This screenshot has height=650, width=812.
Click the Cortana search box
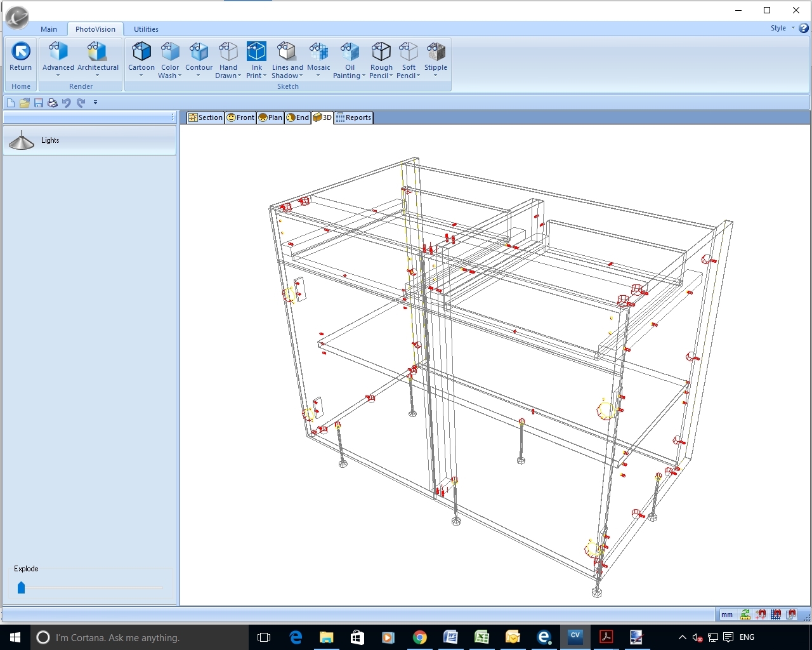tap(140, 637)
